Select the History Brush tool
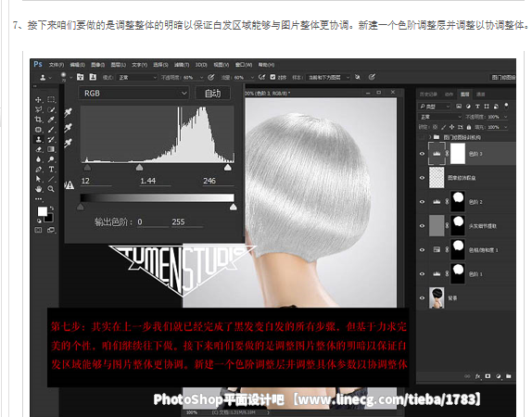532x417 pixels. coord(51,139)
